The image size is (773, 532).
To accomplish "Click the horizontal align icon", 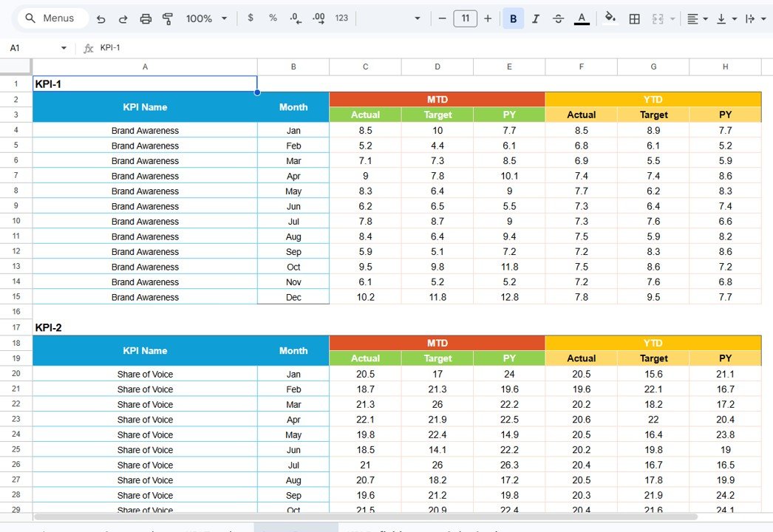I will click(x=692, y=18).
